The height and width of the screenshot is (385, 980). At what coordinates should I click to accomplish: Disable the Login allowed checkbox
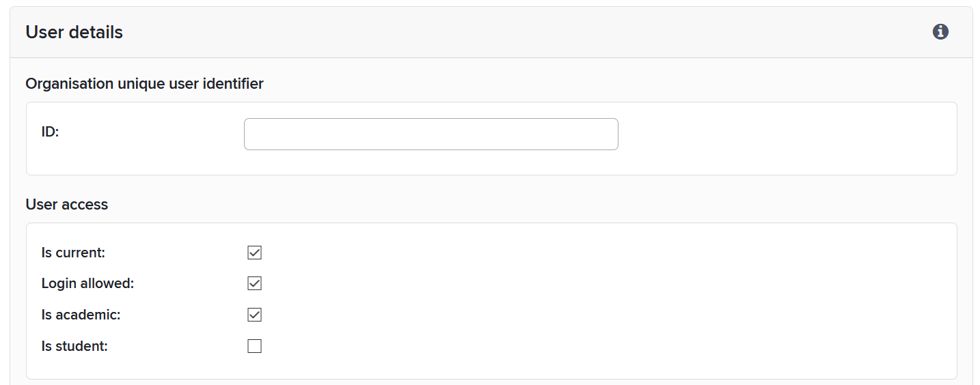click(254, 283)
